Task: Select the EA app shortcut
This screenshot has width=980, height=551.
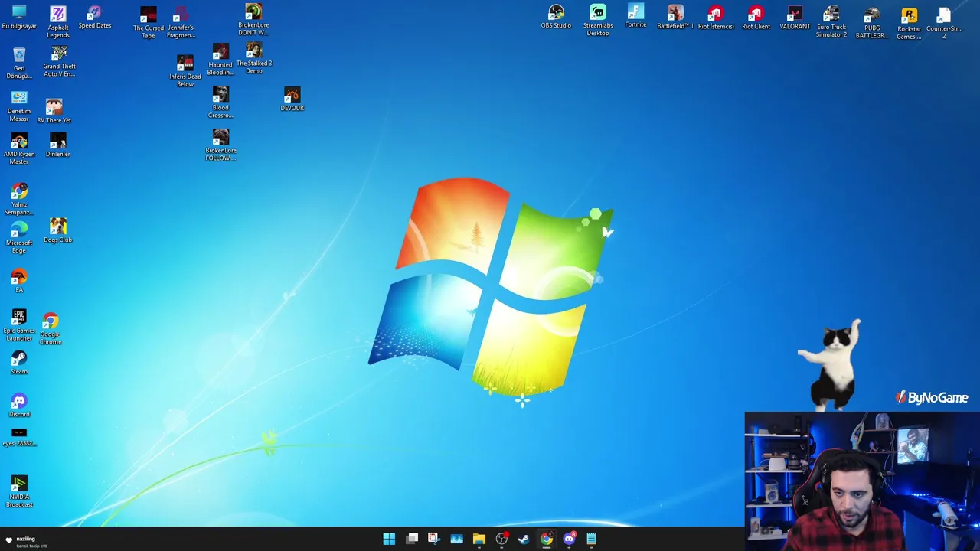Action: 19,281
